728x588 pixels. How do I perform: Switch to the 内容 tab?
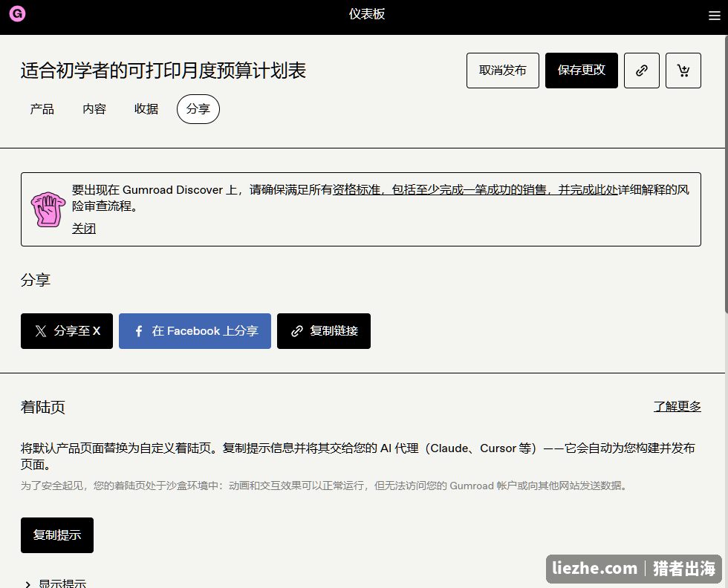click(94, 109)
